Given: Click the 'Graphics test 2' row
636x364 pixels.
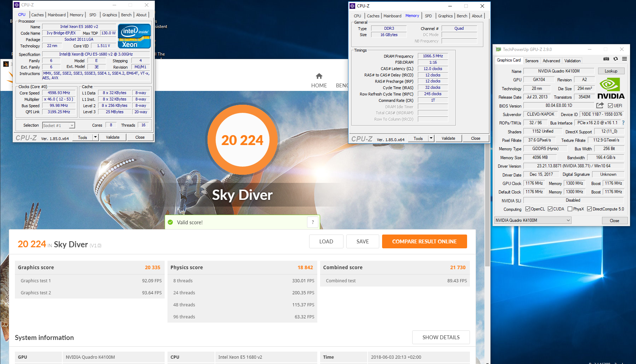Looking at the screenshot, I should pos(90,293).
